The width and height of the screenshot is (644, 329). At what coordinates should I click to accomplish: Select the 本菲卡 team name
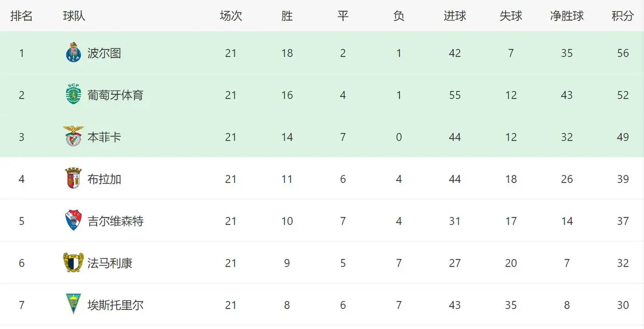pyautogui.click(x=104, y=137)
